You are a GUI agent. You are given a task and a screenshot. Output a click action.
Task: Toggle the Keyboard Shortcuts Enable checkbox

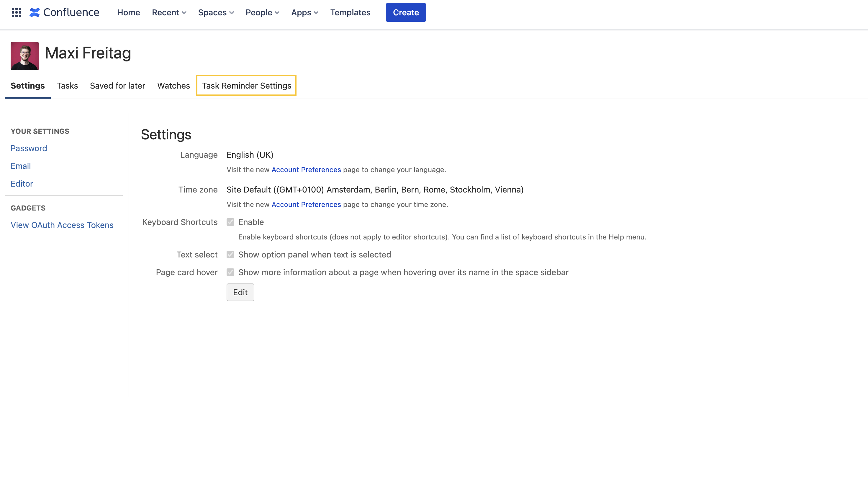(x=230, y=222)
